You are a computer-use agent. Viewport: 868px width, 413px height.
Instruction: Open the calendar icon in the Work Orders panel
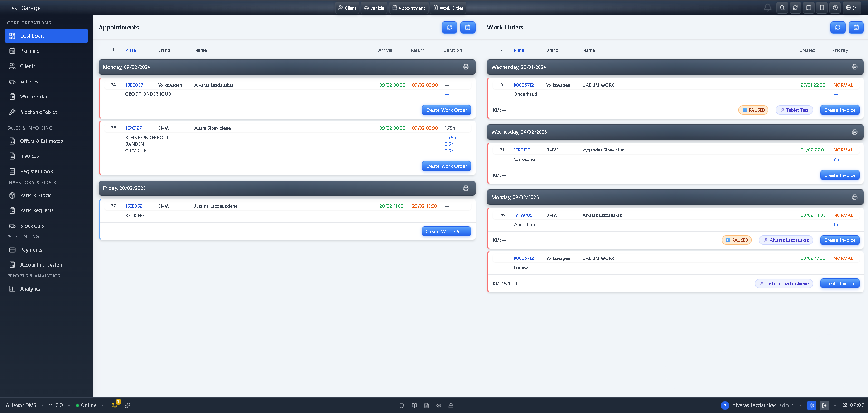pyautogui.click(x=856, y=28)
